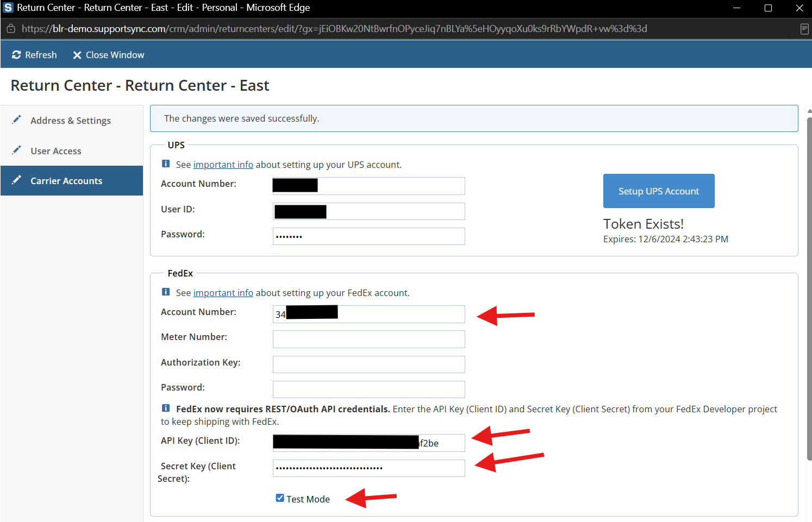Click the 'Token Exists!' status text
The width and height of the screenshot is (812, 522).
coord(644,224)
